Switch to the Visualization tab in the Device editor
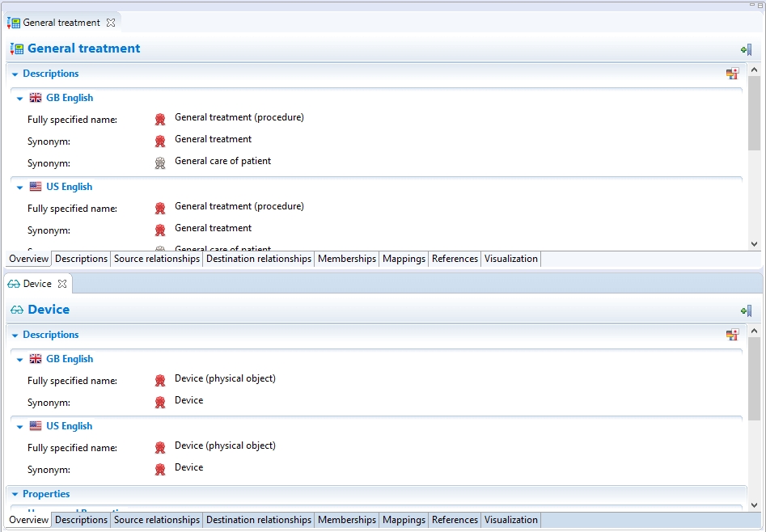The image size is (766, 532). (510, 520)
